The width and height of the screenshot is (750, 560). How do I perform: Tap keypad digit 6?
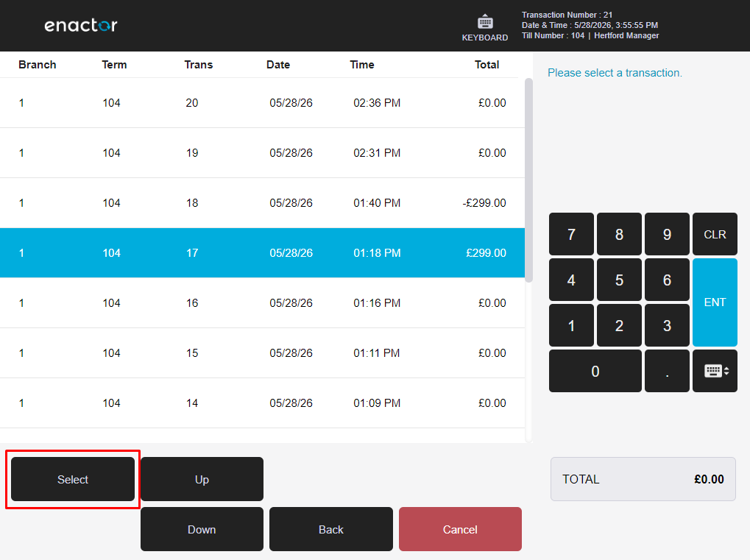667,280
